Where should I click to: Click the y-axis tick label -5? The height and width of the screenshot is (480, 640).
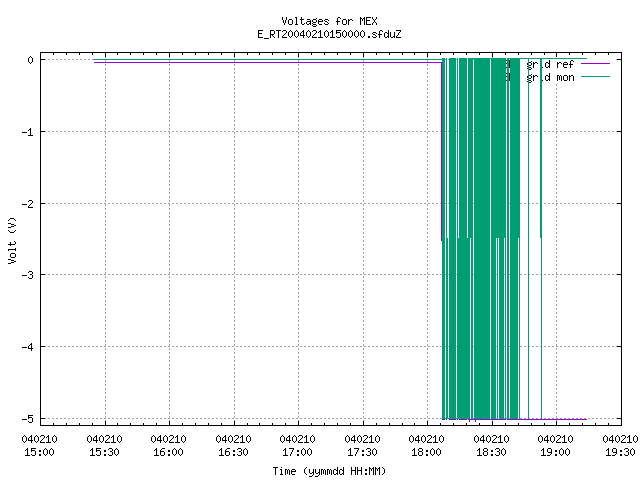27,419
